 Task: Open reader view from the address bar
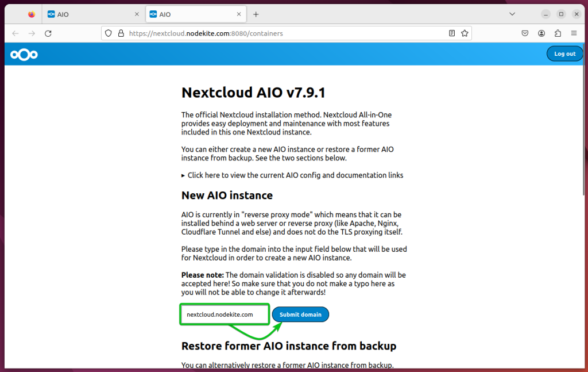coord(452,33)
